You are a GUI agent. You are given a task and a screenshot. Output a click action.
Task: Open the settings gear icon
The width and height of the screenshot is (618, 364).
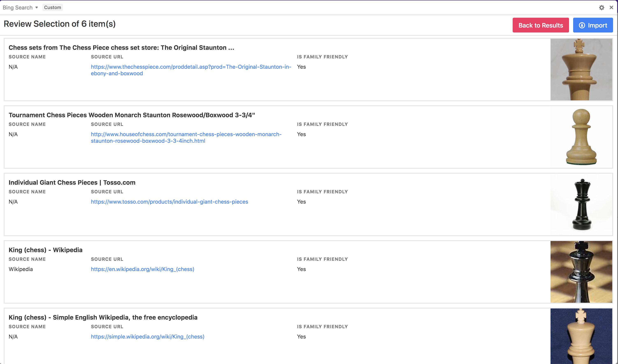(x=601, y=8)
